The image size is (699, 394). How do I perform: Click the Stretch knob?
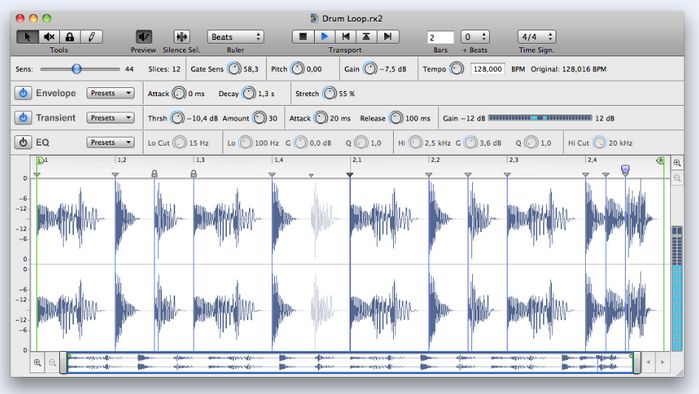pos(329,94)
